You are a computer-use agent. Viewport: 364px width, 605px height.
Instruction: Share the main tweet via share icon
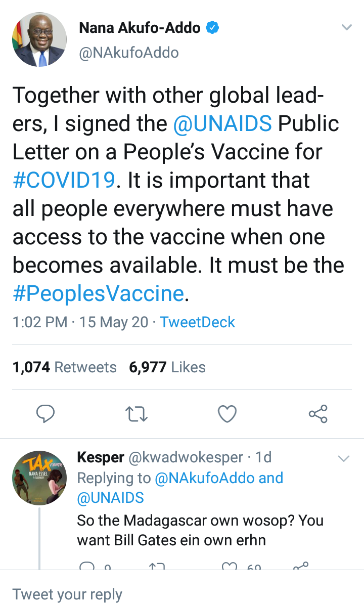point(318,414)
